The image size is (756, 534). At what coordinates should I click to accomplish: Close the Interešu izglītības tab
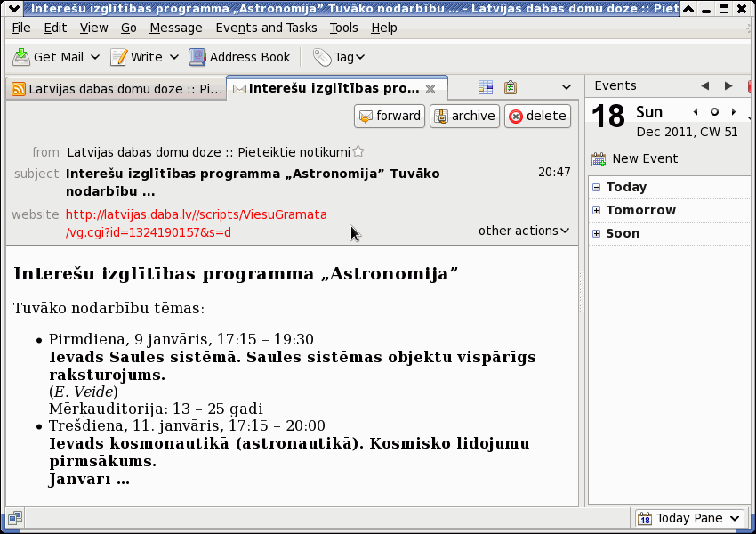coord(430,89)
